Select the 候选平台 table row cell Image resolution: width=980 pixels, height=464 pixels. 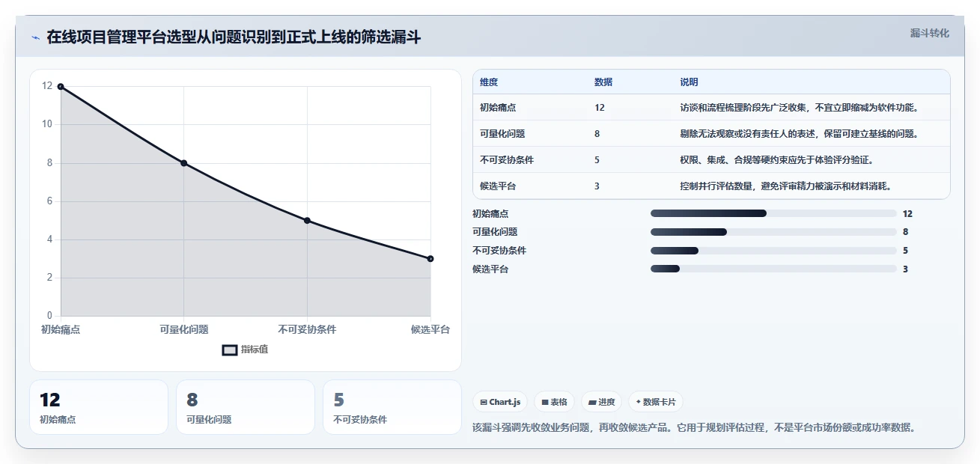point(498,186)
